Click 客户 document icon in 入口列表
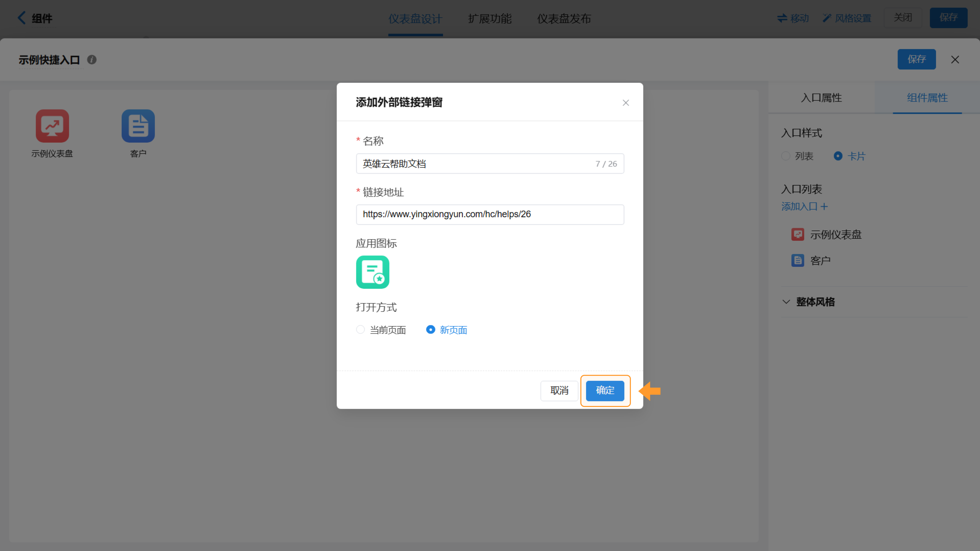980x551 pixels. (798, 261)
